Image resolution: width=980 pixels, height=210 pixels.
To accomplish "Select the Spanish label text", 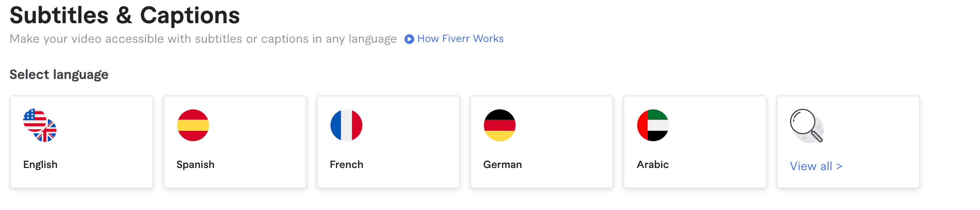I will click(196, 165).
